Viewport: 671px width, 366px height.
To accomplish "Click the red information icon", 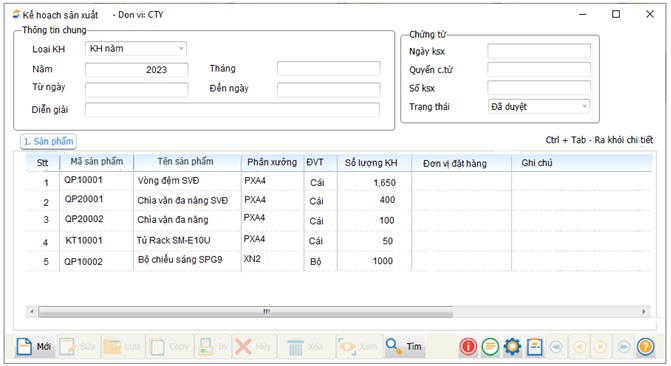I will (x=468, y=346).
